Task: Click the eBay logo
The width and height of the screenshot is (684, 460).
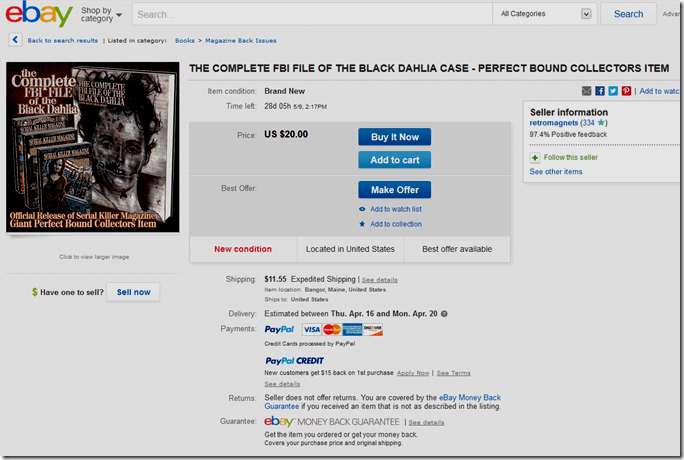Action: pos(39,14)
